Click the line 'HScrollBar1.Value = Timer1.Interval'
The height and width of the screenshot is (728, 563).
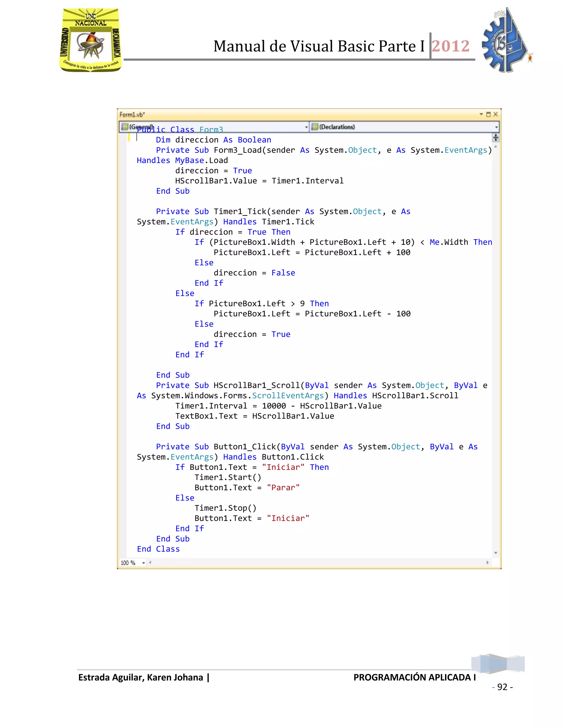[x=259, y=181]
